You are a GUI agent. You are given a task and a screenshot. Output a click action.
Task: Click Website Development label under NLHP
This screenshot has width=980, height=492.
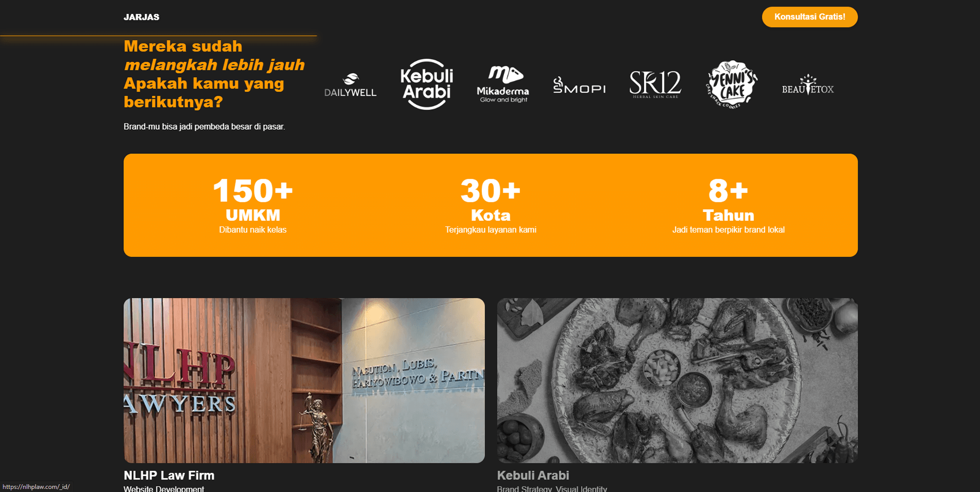(x=164, y=488)
